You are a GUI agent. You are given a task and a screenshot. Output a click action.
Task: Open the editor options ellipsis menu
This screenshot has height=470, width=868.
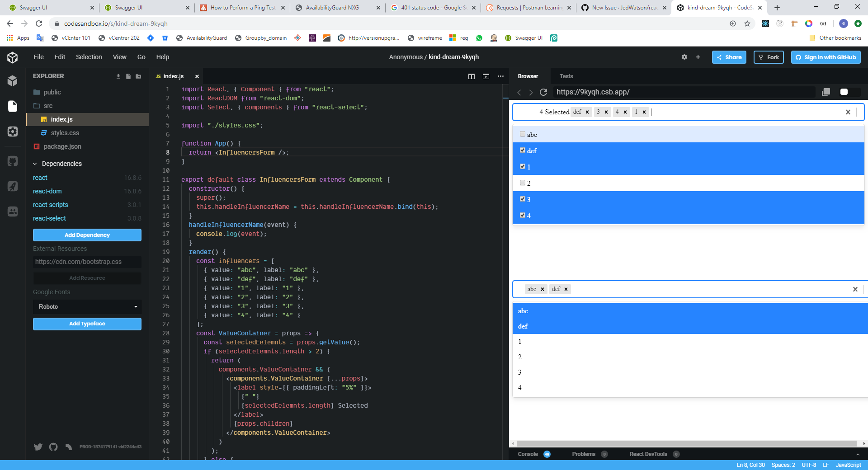500,76
